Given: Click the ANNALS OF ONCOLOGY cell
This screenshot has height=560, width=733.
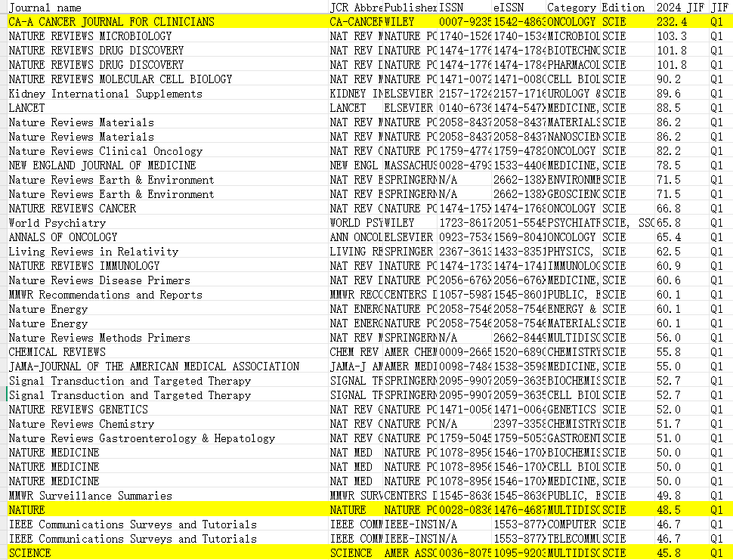Looking at the screenshot, I should [x=168, y=237].
